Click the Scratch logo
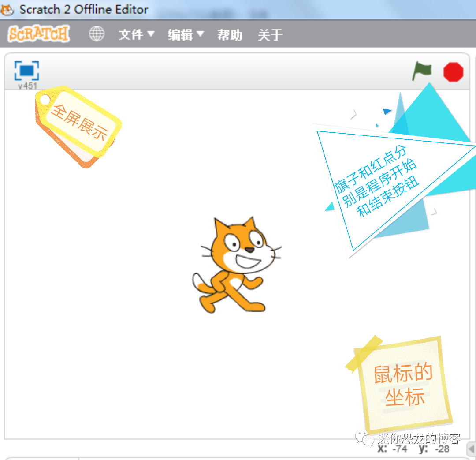Screen dimensions: 476x460 pyautogui.click(x=38, y=34)
